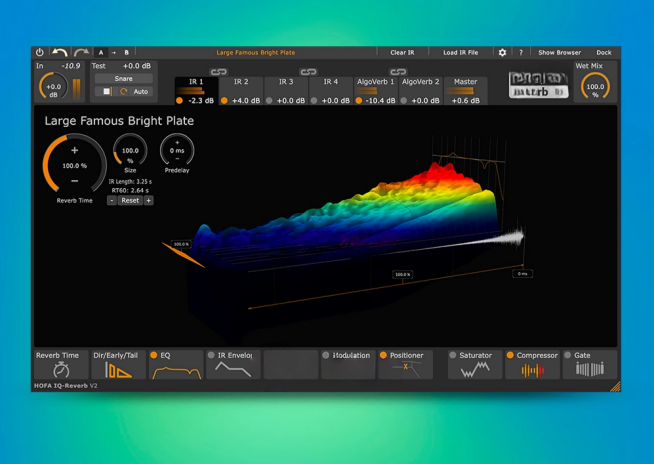Click the 100.0 % marker on time axis
The width and height of the screenshot is (654, 464).
pos(402,274)
